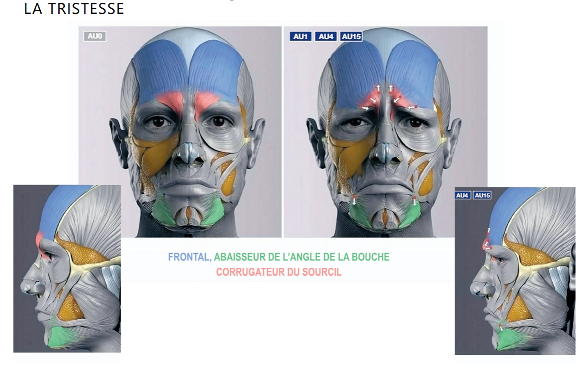Open the right side-profile AU4 AU15 thumbnail

[515, 271]
